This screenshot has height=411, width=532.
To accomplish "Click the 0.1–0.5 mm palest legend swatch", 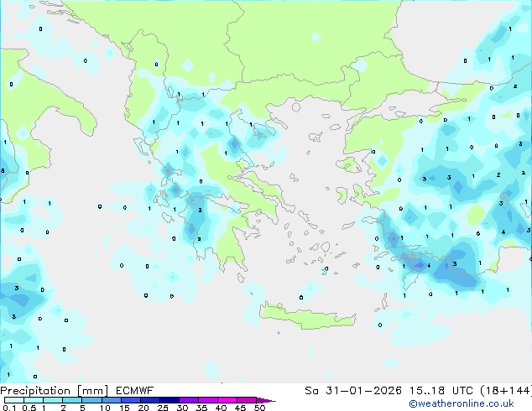I will (x=14, y=400).
